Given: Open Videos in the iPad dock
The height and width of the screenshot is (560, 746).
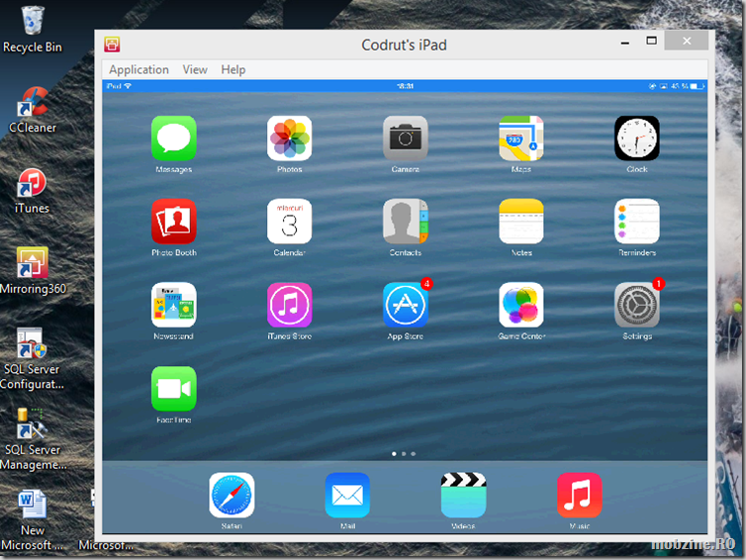Looking at the screenshot, I should 463,496.
